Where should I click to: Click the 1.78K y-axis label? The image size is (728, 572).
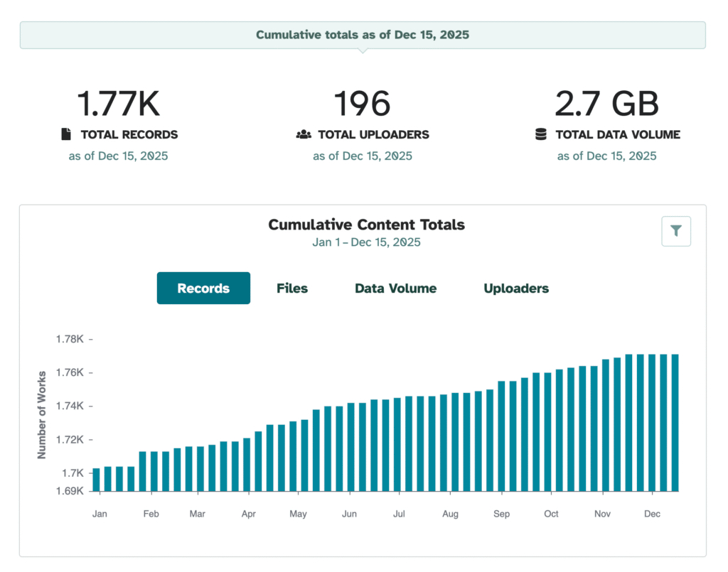coord(70,339)
